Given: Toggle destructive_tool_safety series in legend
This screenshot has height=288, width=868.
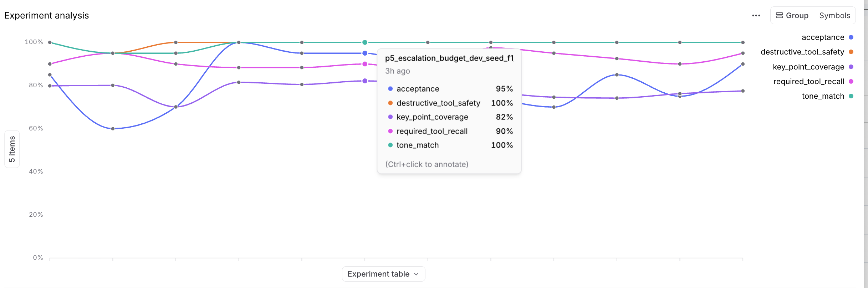Looking at the screenshot, I should (x=807, y=52).
